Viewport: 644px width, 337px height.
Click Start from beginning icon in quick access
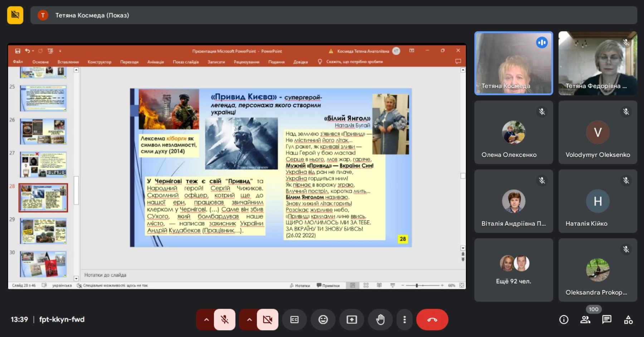50,51
